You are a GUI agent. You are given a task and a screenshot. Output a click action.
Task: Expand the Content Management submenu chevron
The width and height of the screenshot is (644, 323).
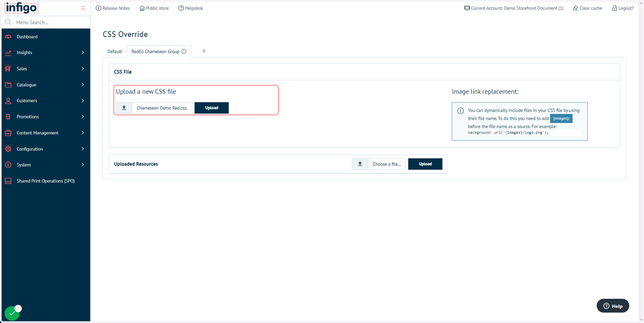83,133
